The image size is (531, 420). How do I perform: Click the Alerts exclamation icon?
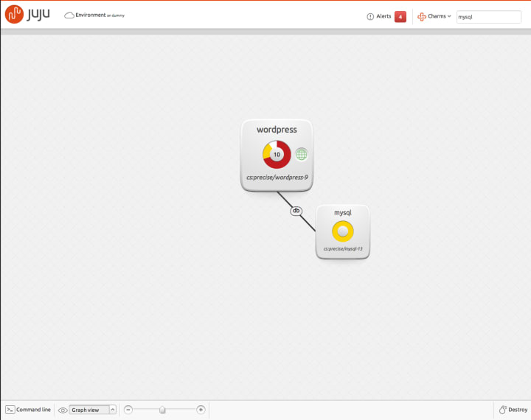pyautogui.click(x=370, y=16)
